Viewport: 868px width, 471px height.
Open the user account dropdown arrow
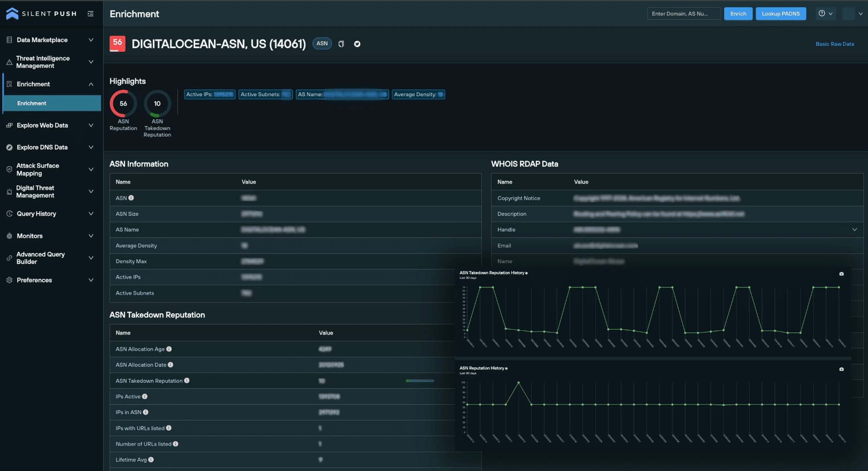click(861, 14)
